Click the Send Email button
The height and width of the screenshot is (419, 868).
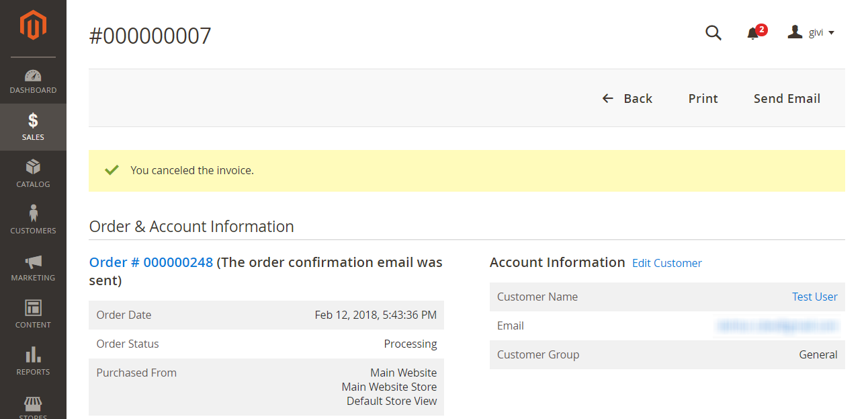[x=787, y=98]
